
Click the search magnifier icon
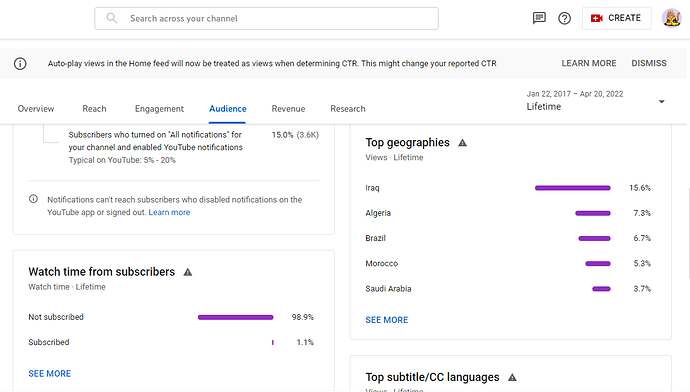(112, 18)
